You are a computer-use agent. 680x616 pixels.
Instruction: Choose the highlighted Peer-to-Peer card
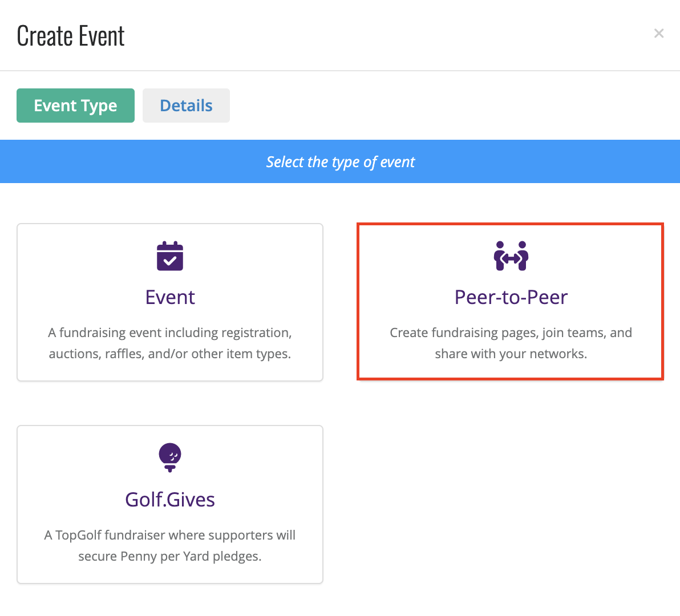tap(511, 302)
